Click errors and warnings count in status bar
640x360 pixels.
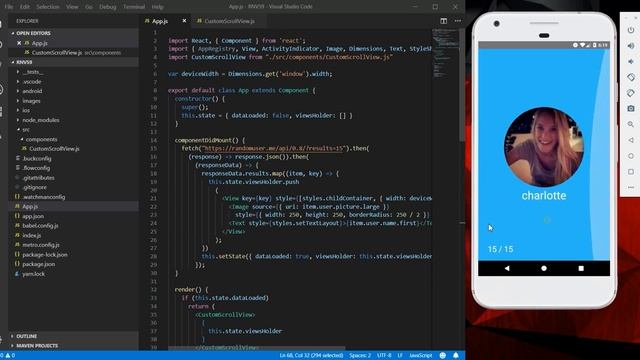pyautogui.click(x=8, y=356)
